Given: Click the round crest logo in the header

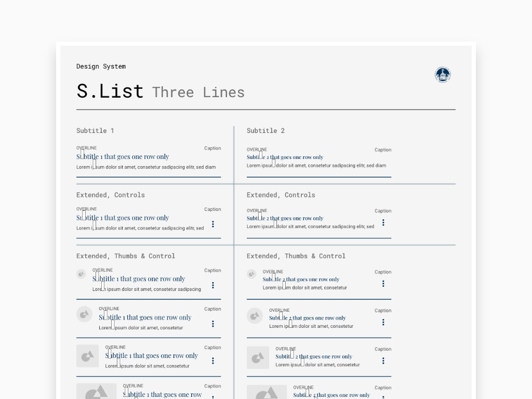Looking at the screenshot, I should 443,75.
